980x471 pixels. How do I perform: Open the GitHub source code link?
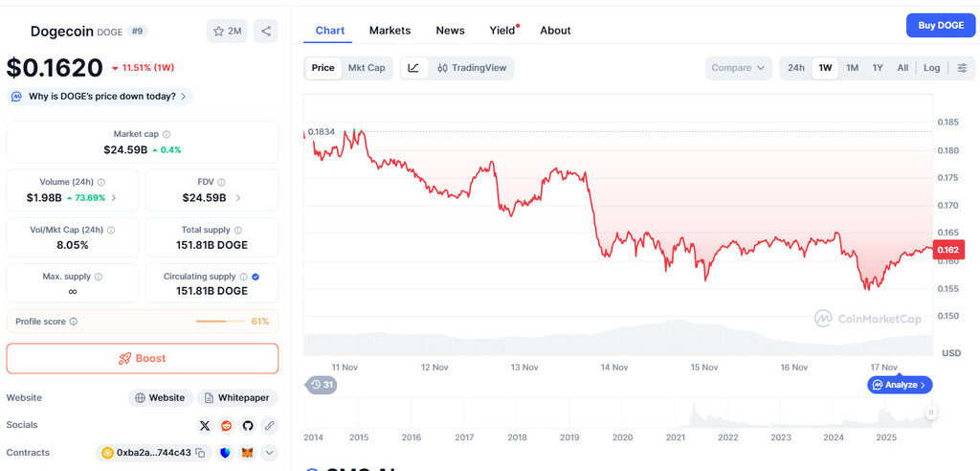coord(248,425)
